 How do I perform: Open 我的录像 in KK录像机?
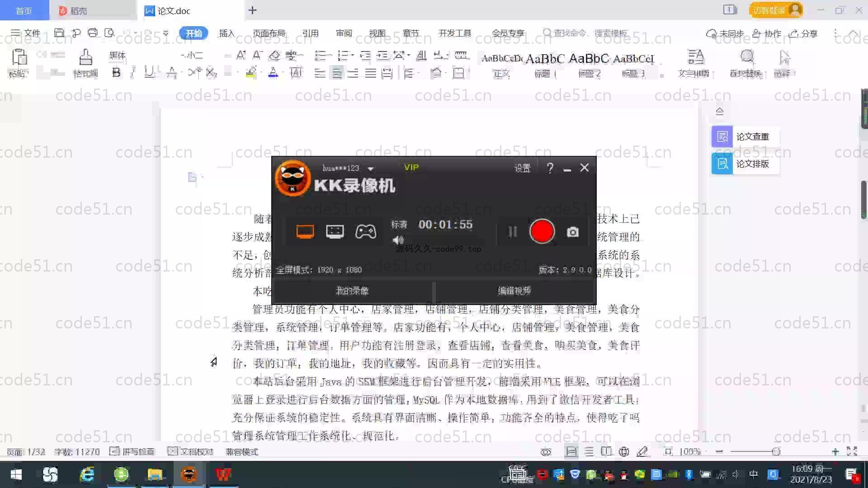coord(352,291)
